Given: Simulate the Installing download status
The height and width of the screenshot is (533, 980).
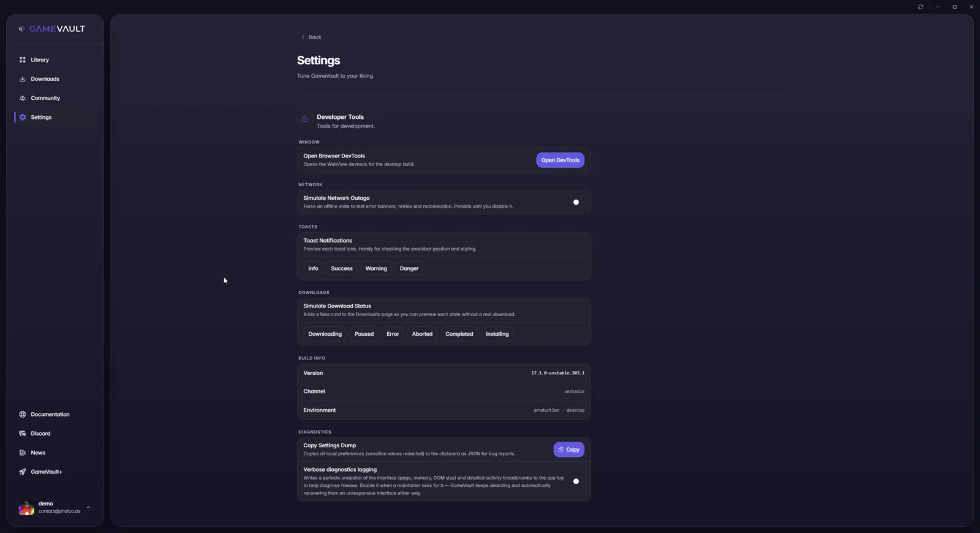Looking at the screenshot, I should pyautogui.click(x=497, y=334).
